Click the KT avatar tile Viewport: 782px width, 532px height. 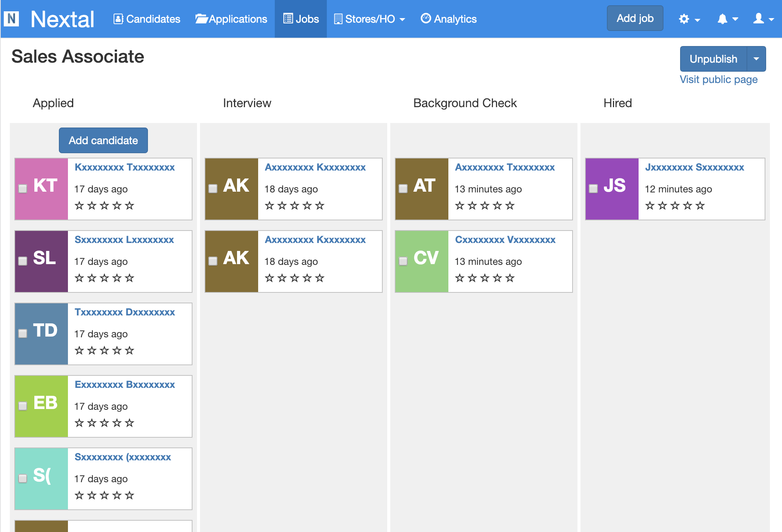pos(42,189)
